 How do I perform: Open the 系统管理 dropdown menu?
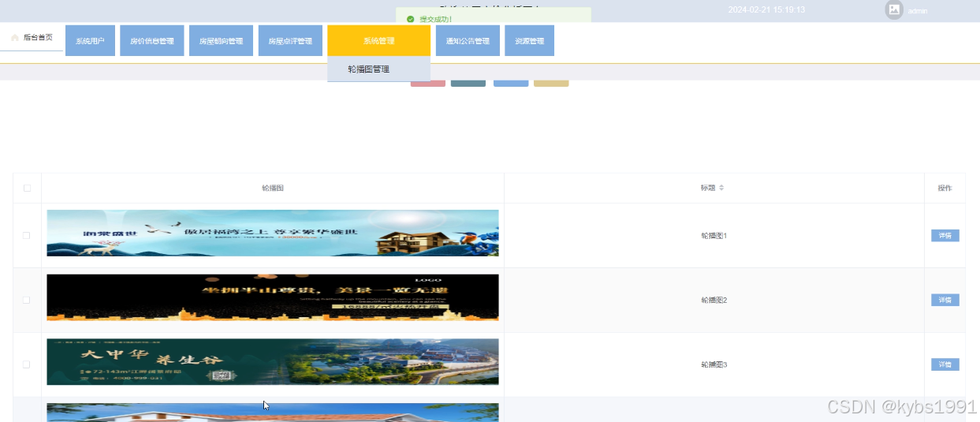tap(378, 41)
